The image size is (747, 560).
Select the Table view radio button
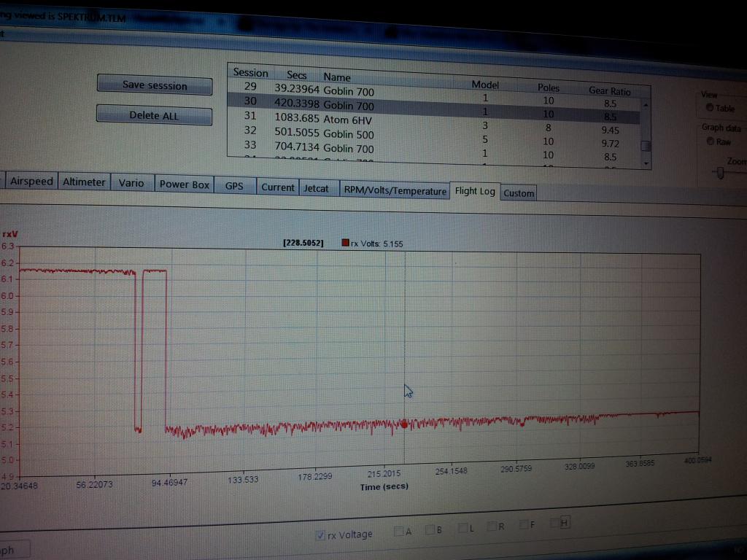[x=710, y=108]
